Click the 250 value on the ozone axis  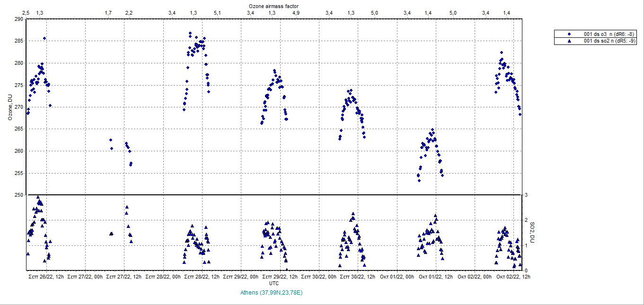18,195
